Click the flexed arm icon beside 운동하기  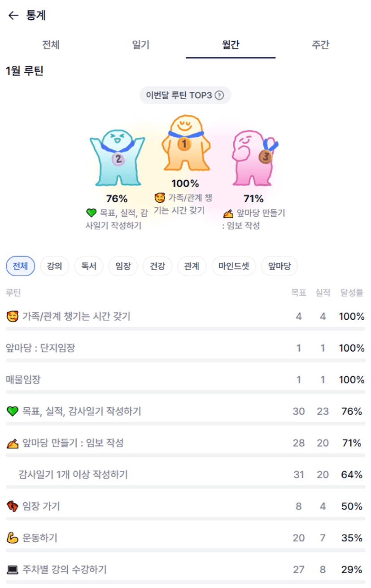point(13,538)
